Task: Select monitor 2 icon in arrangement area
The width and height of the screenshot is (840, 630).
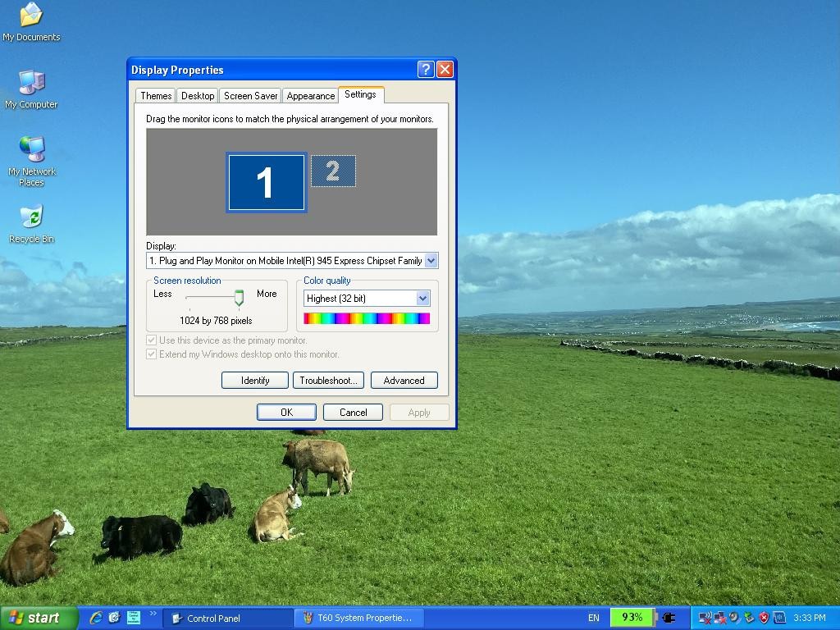Action: [333, 171]
